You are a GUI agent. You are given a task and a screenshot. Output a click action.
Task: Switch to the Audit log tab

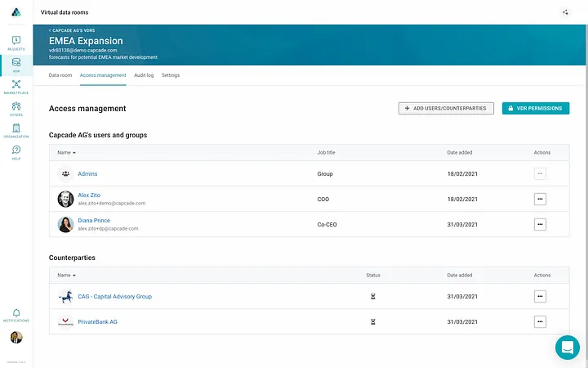click(x=144, y=75)
